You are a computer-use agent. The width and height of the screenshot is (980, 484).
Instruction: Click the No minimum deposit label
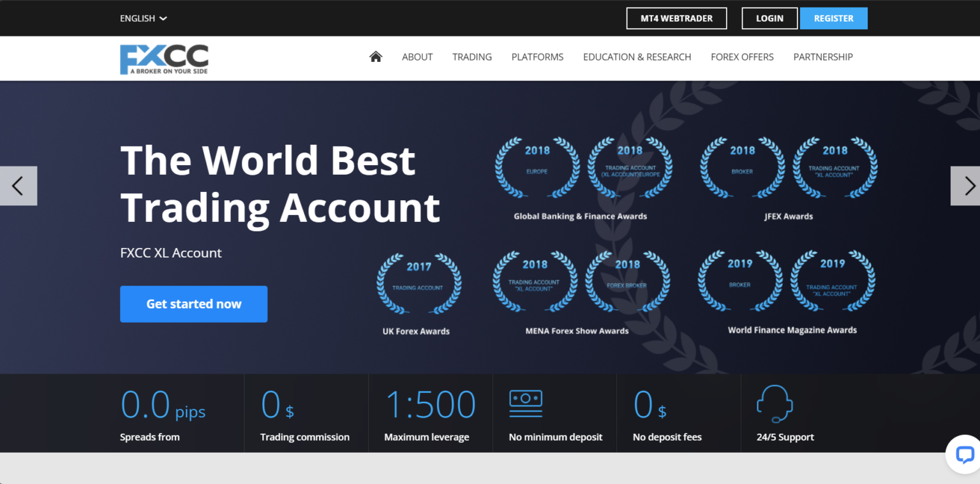[x=556, y=437]
